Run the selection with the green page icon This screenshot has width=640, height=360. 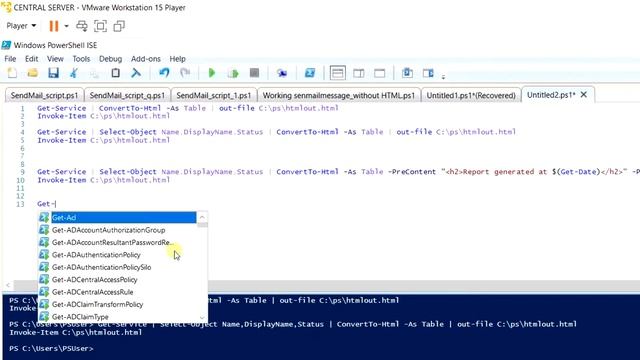[233, 73]
